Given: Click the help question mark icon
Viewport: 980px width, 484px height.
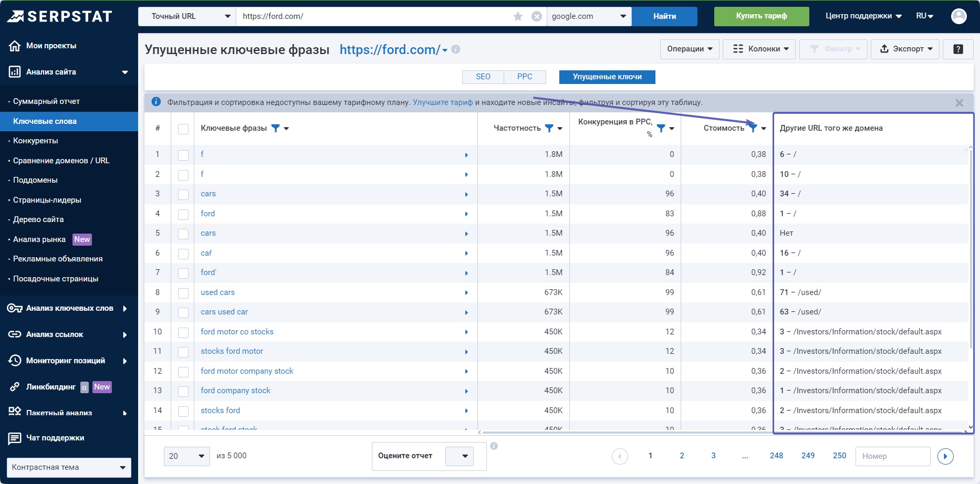Looking at the screenshot, I should [958, 49].
